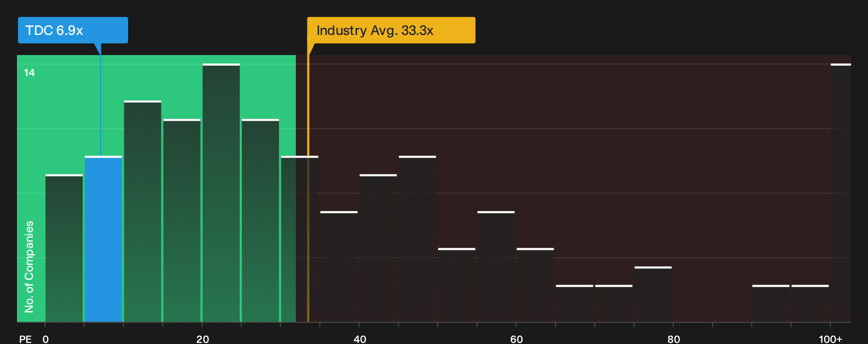
Task: Click the bar for PE 30 to 35
Action: [300, 239]
